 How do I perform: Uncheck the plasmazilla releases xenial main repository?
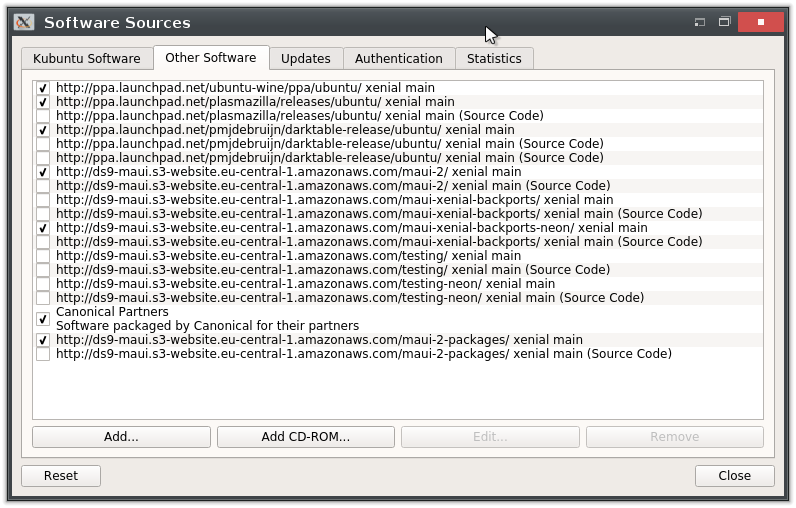click(43, 102)
